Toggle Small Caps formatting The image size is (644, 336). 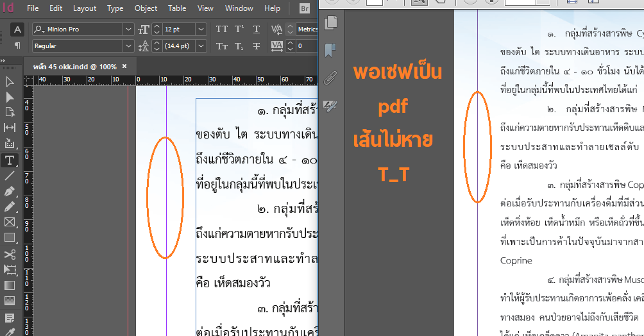tap(222, 46)
